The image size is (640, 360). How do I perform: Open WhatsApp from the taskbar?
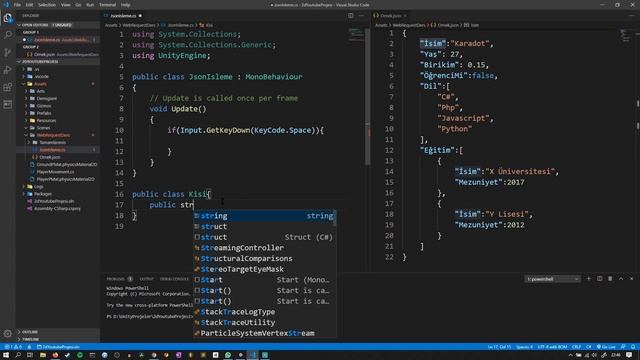point(228,355)
